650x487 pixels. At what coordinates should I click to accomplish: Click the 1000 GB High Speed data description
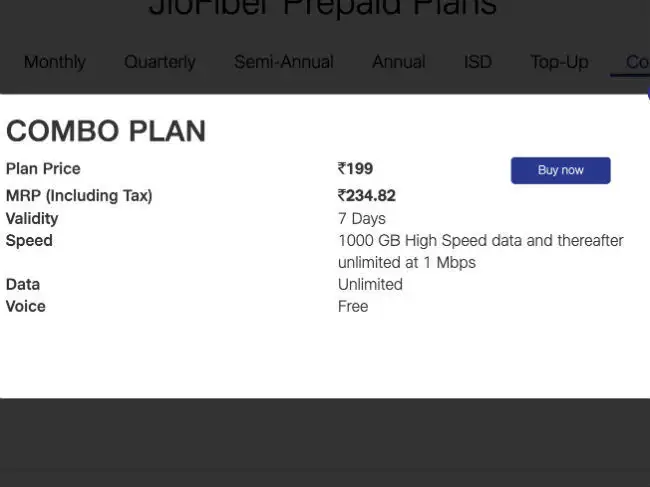[x=481, y=251]
